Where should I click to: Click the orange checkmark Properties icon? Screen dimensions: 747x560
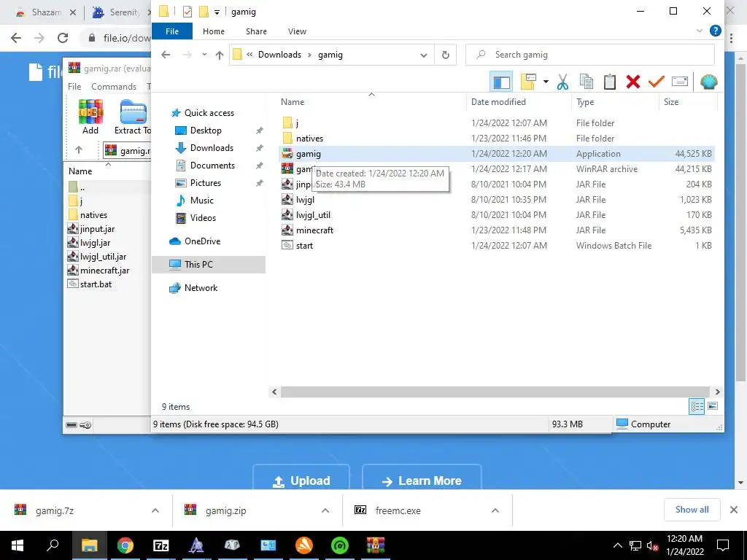click(656, 82)
